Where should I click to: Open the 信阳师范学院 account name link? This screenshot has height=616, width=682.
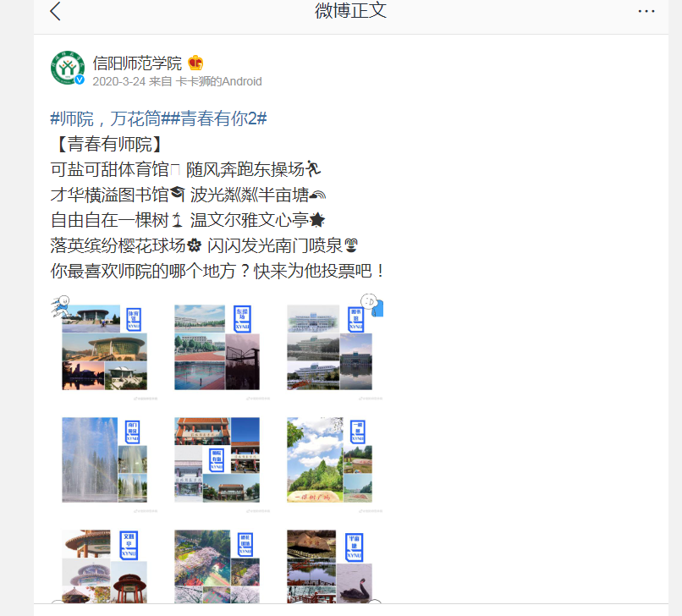tap(137, 63)
